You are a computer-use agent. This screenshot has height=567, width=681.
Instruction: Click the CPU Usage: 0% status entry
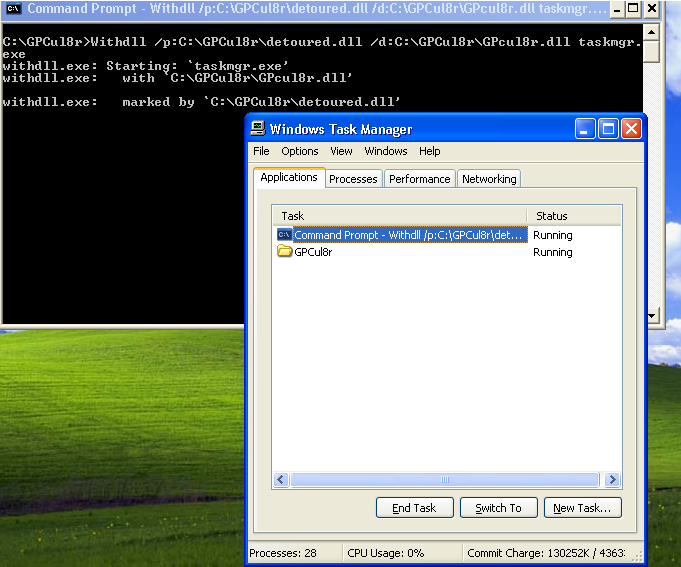coord(386,553)
